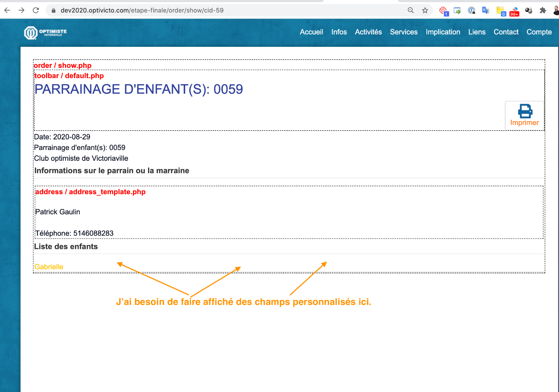Open the eraser extension showing 99+
The height and width of the screenshot is (392, 559).
[514, 11]
